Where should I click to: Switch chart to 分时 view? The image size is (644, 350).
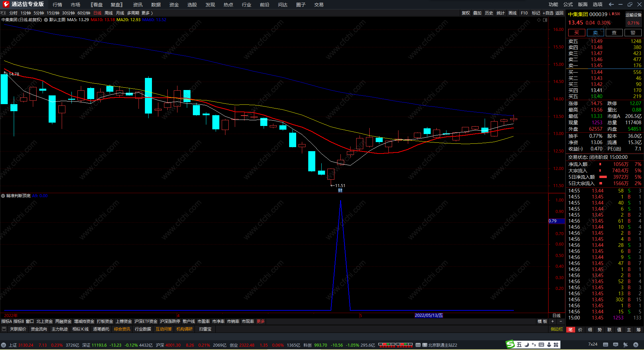point(13,13)
